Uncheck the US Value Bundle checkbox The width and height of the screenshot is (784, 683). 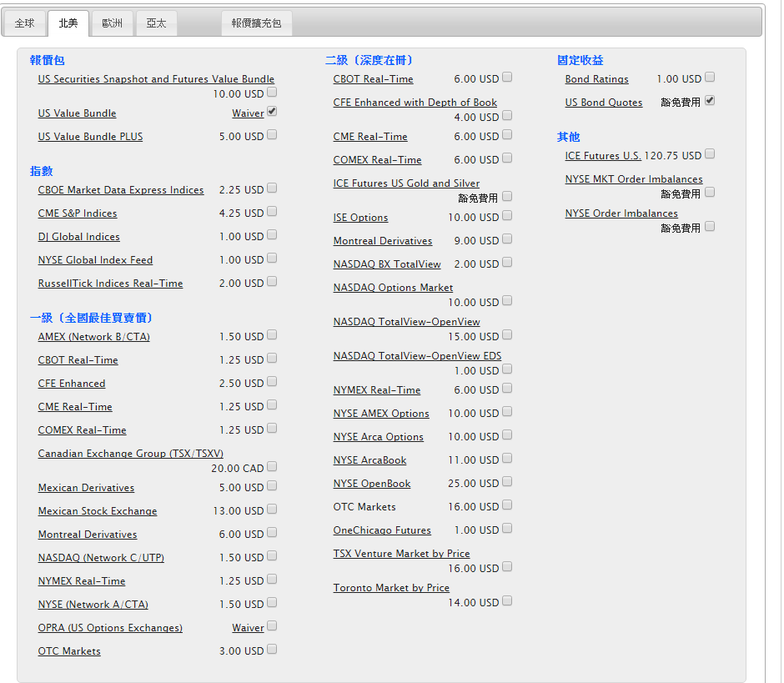point(272,112)
